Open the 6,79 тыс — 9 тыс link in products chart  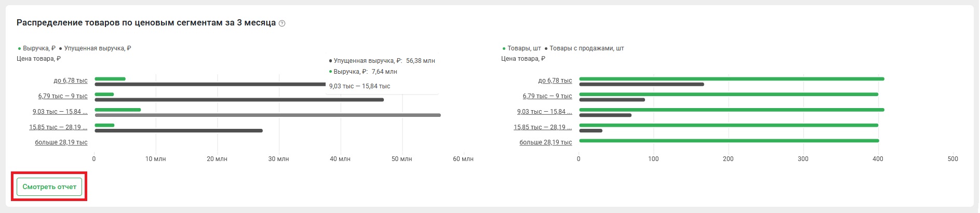[547, 97]
